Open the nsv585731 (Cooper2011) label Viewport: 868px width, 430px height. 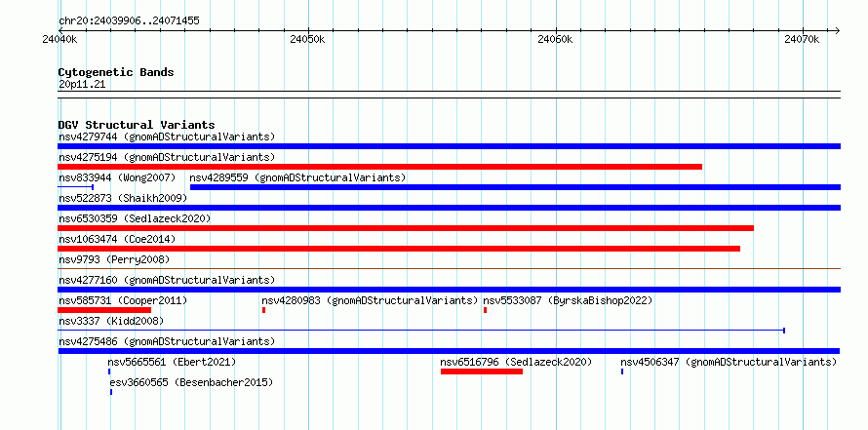pyautogui.click(x=123, y=300)
